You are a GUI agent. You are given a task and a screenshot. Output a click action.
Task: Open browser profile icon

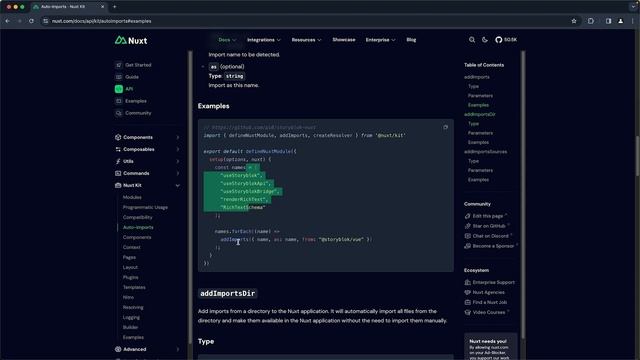point(620,21)
